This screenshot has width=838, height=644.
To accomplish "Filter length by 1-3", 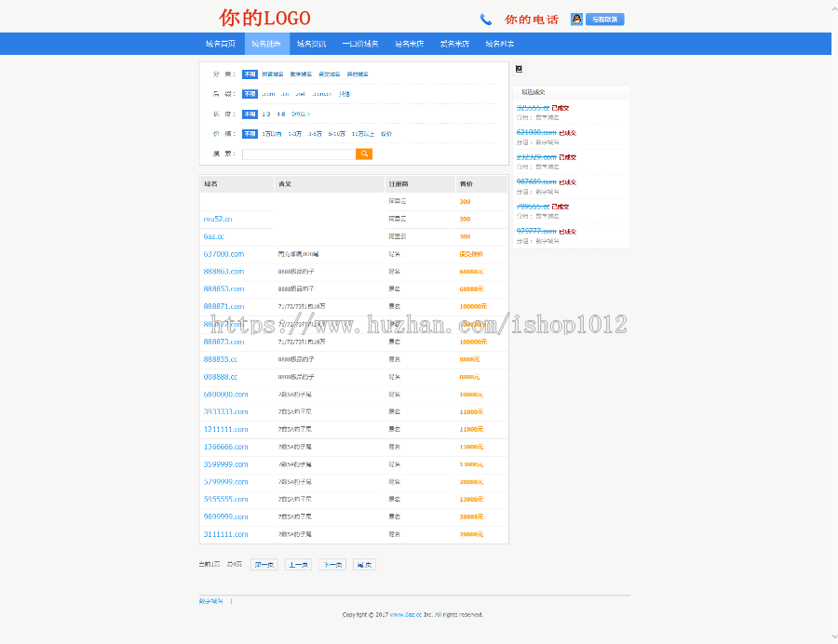I will click(266, 114).
